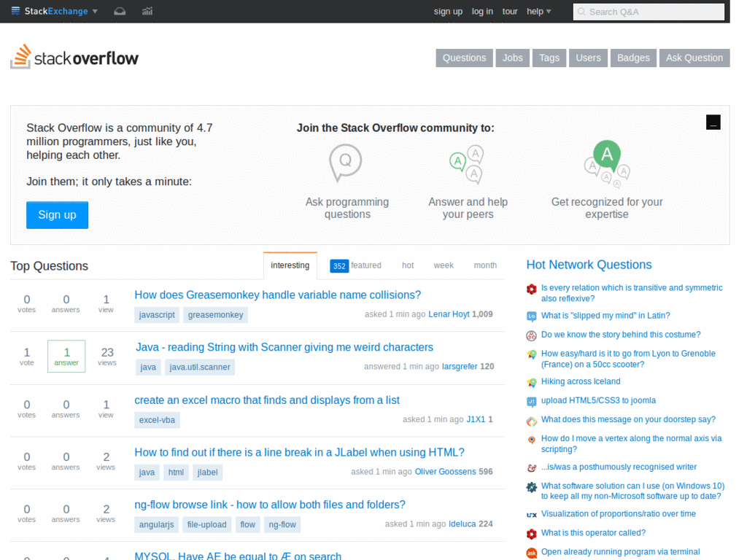Open the Questions nav button
The width and height of the screenshot is (747, 560).
tap(464, 58)
